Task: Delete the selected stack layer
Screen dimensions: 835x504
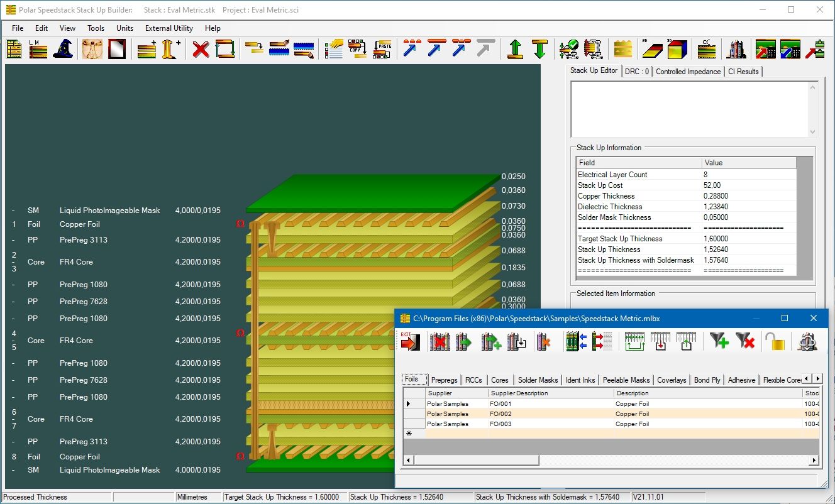Action: click(x=200, y=48)
